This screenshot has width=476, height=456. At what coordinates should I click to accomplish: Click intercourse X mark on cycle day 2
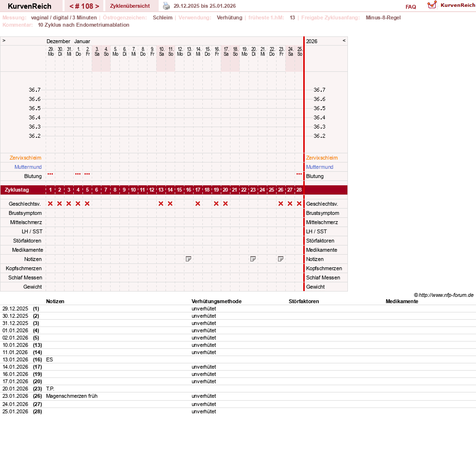[60, 203]
